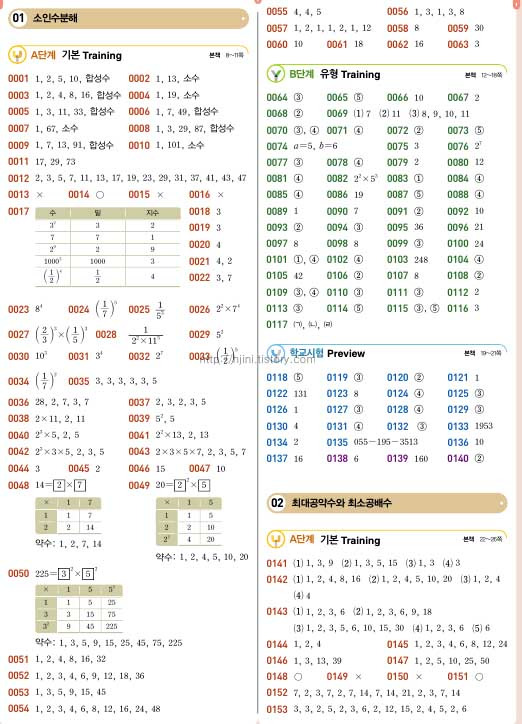Click problem number 0001
Viewport: 522px width, 724px height.
tap(18, 78)
